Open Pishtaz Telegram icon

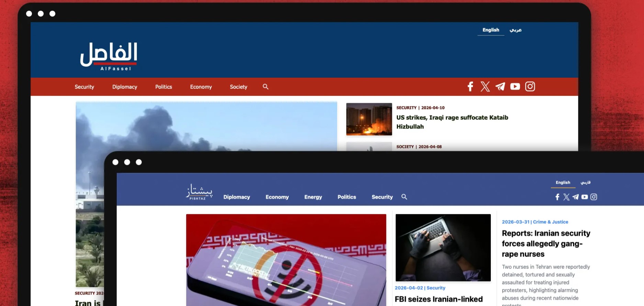point(576,197)
